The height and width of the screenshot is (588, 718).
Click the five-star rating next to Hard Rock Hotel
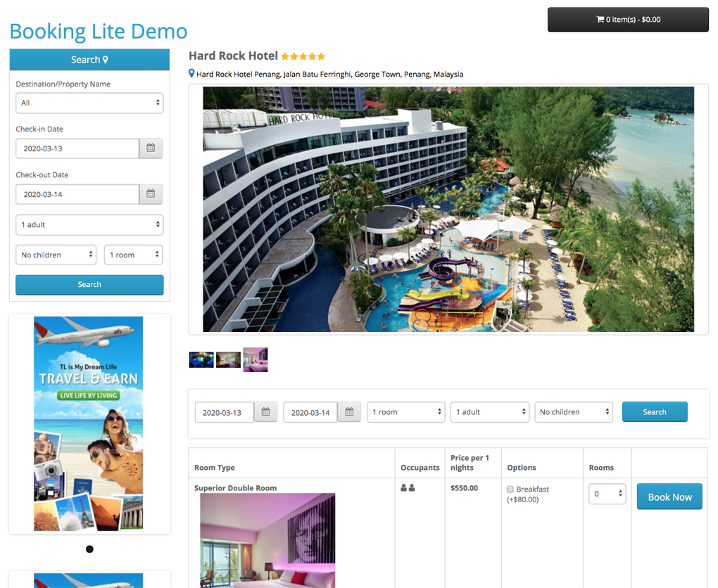pyautogui.click(x=303, y=56)
